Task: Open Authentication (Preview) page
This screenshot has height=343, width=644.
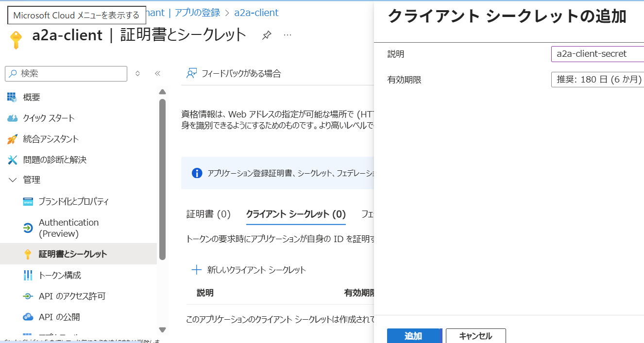Action: click(69, 228)
